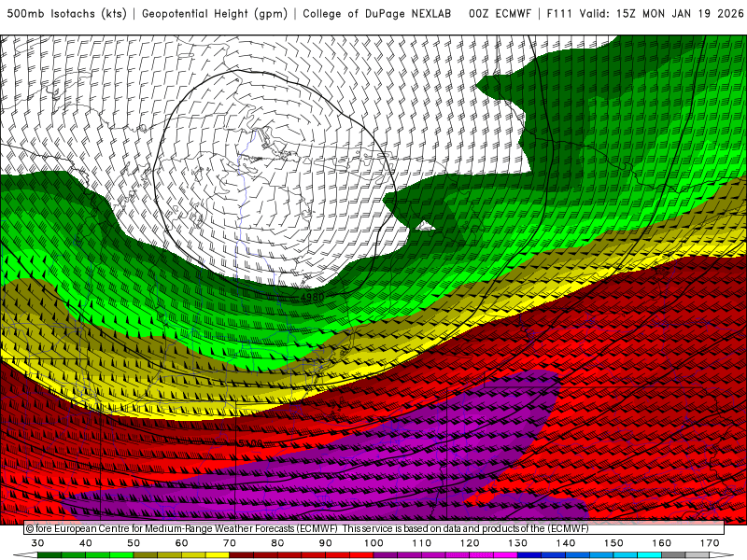Click the 'Geopotential Height (gpm)' header label

pyautogui.click(x=215, y=14)
